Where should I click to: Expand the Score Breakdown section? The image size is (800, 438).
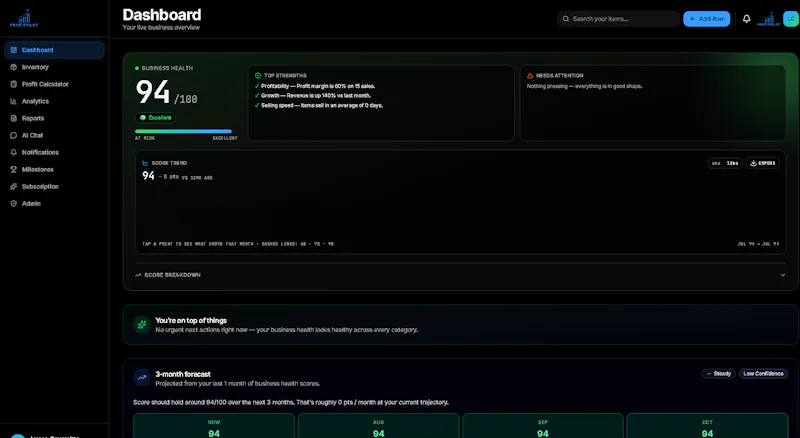click(461, 275)
